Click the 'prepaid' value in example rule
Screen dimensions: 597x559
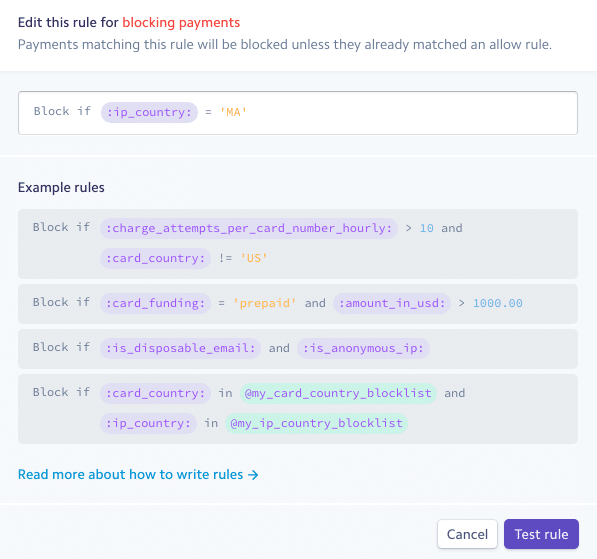tap(265, 303)
